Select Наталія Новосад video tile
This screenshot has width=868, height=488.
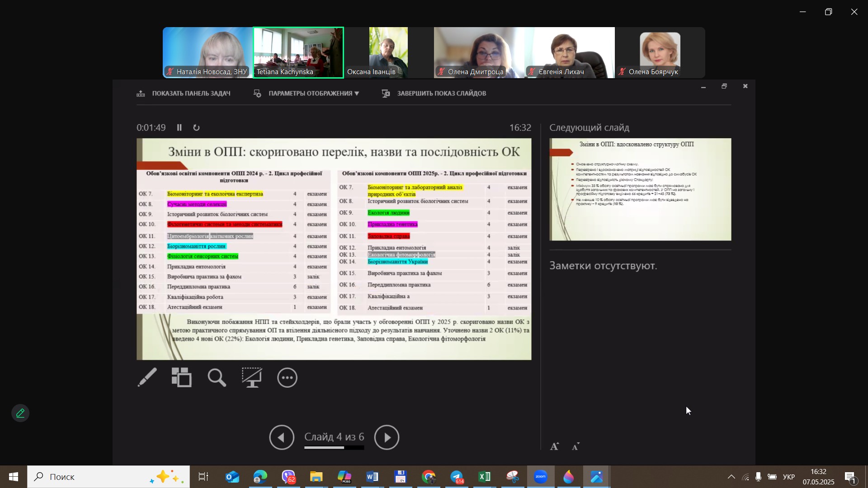(x=208, y=52)
